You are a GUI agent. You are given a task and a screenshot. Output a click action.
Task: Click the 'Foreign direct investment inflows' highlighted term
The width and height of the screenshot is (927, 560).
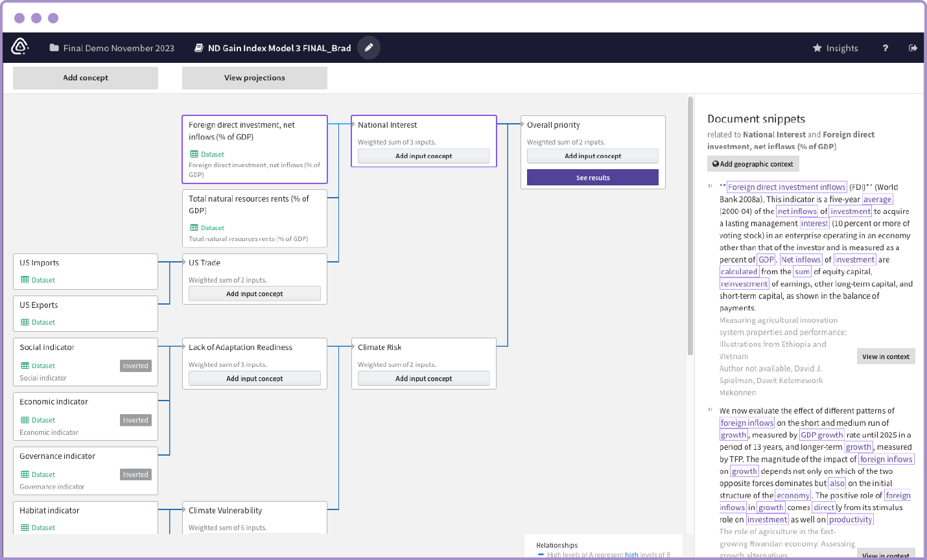[786, 187]
